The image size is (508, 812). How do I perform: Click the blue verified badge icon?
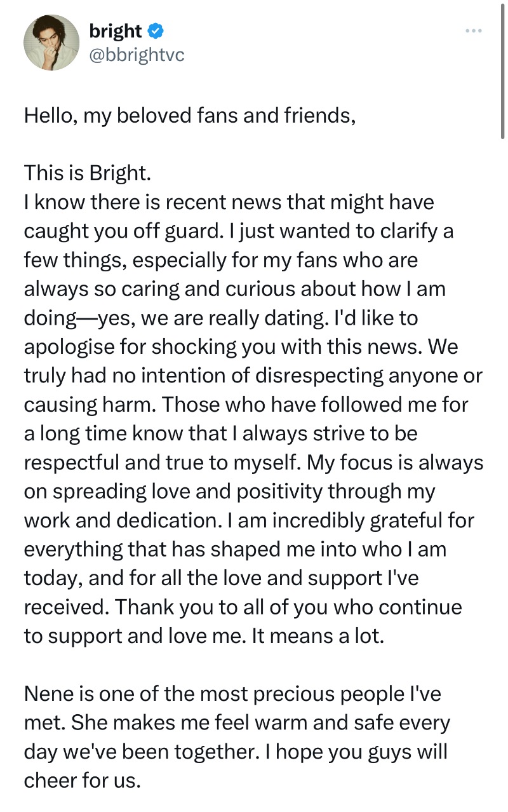[x=156, y=30]
